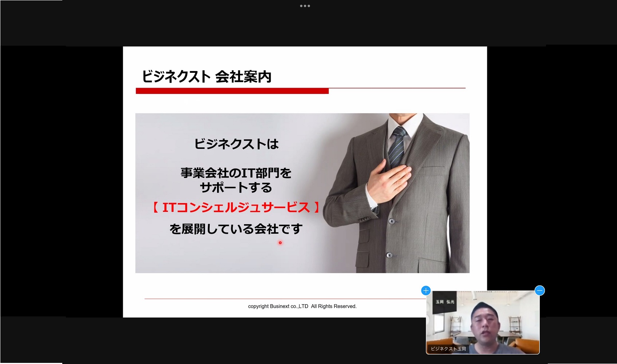This screenshot has width=617, height=364.
Task: Shrink speaker video with the minus icon
Action: click(x=540, y=290)
